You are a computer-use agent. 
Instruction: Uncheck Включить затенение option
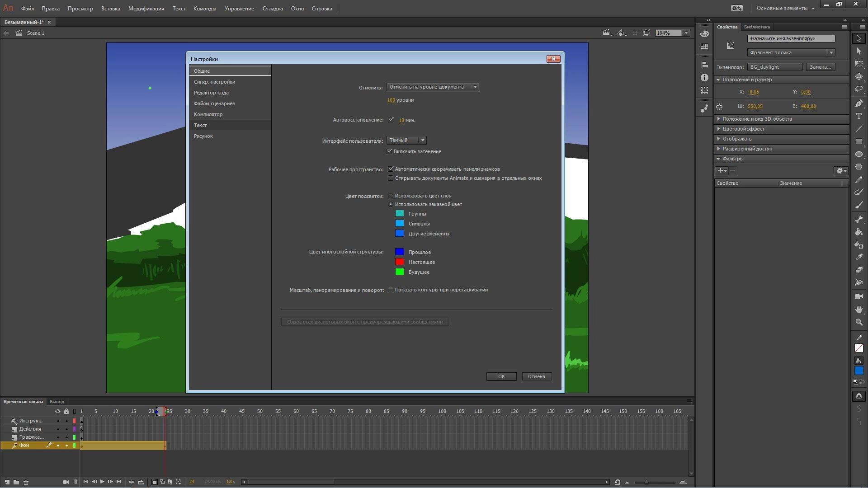[x=390, y=151]
